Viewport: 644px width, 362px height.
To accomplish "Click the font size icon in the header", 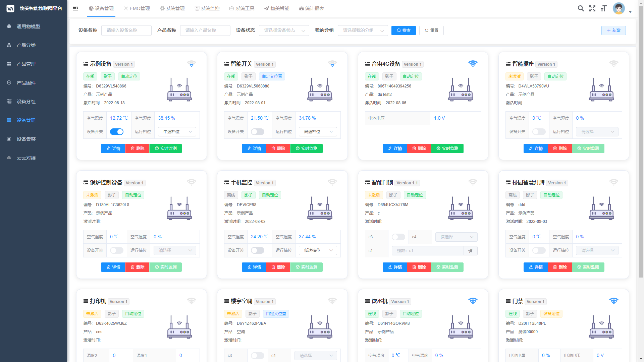I will click(604, 8).
